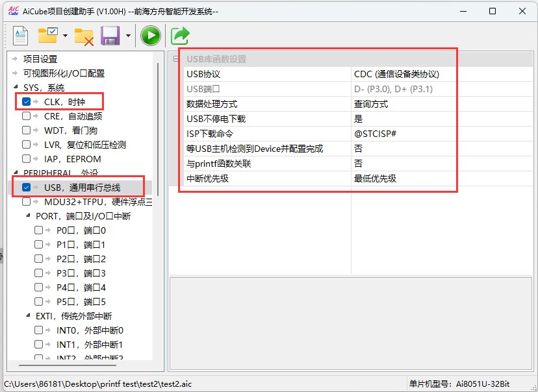Open project folder toolbar icon
The height and width of the screenshot is (392, 538).
point(47,35)
